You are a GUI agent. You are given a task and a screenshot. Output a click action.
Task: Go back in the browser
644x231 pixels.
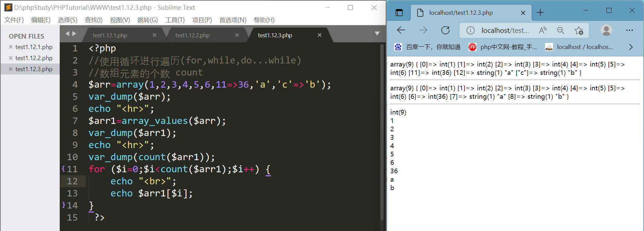tap(401, 30)
